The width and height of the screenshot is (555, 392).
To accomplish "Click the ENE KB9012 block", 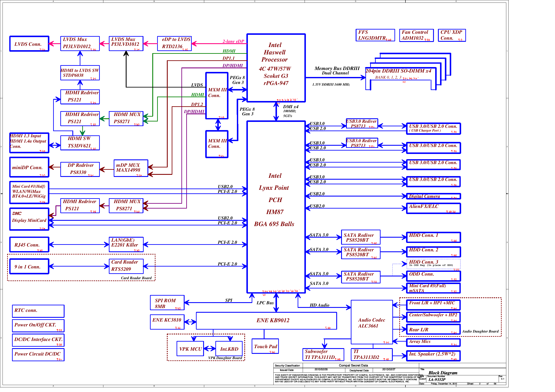I will pyautogui.click(x=266, y=321).
